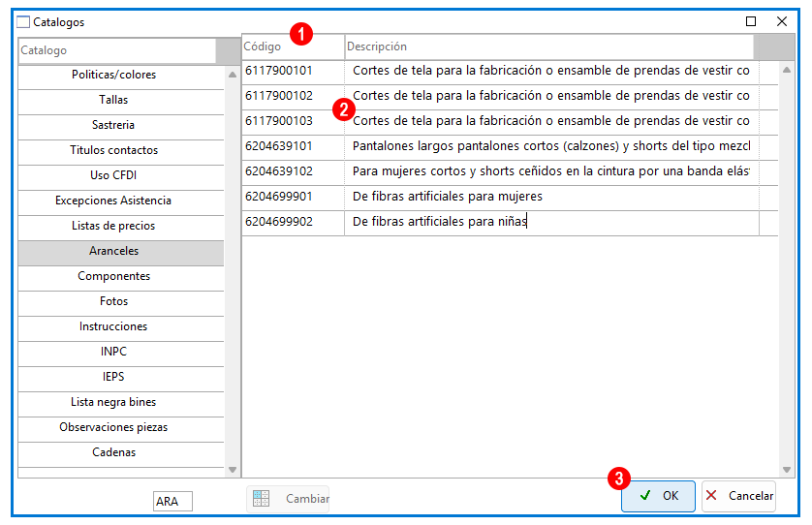Close the Catalogos window
The image size is (812, 525).
coord(782,21)
